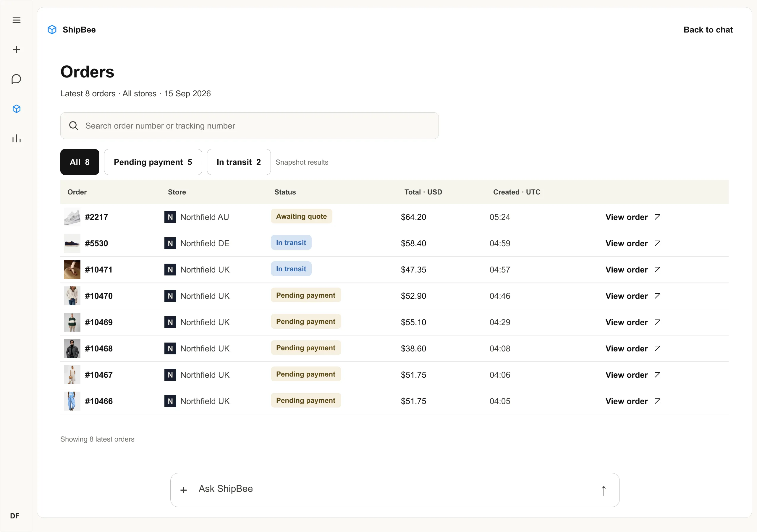Image resolution: width=757 pixels, height=532 pixels.
Task: Click the Status column header
Action: point(285,192)
